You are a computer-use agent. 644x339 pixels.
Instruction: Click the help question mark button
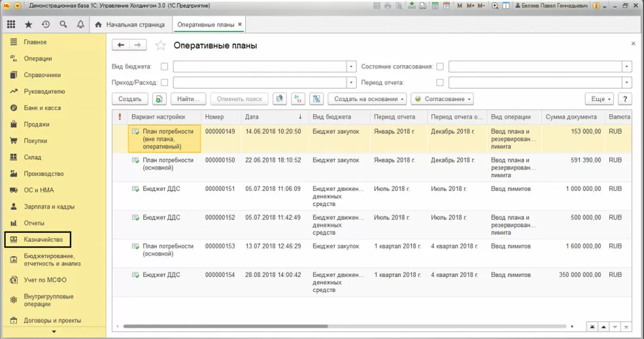(625, 99)
